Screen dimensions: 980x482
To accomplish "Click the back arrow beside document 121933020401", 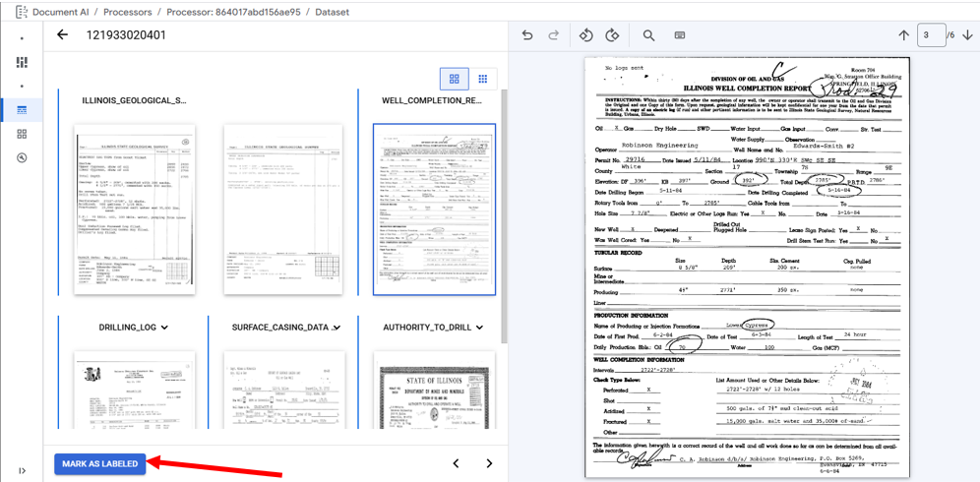I will point(63,34).
